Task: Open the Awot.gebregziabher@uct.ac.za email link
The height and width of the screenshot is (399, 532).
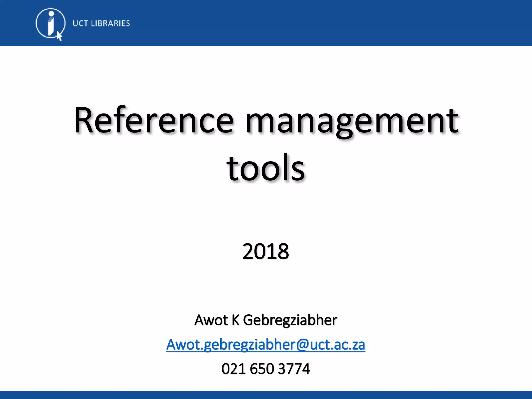Action: 265,345
